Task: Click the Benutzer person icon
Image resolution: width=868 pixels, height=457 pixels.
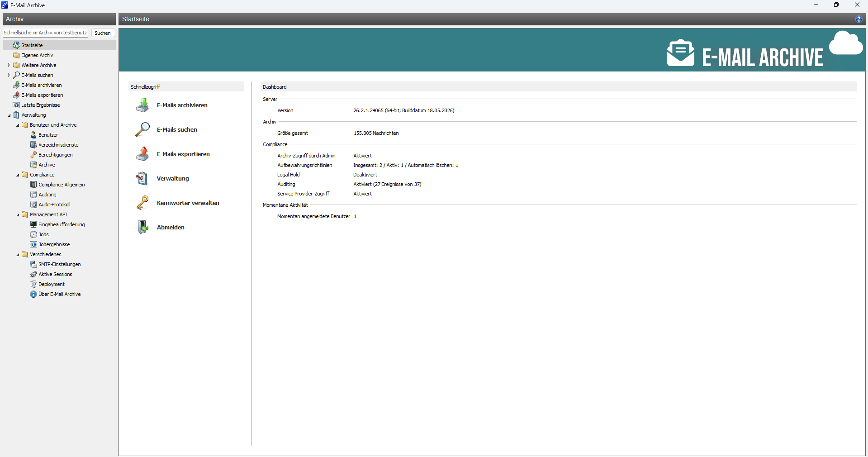Action: (33, 135)
